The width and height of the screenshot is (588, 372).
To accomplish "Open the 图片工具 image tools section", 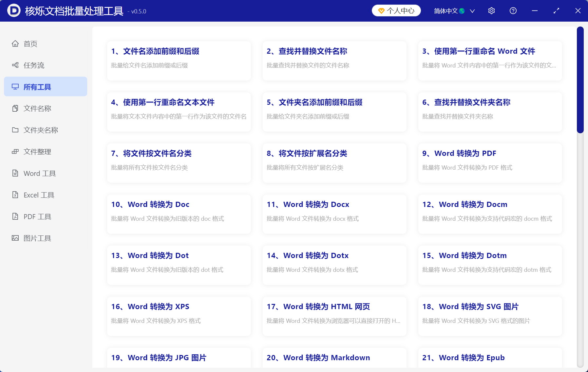I will [37, 238].
